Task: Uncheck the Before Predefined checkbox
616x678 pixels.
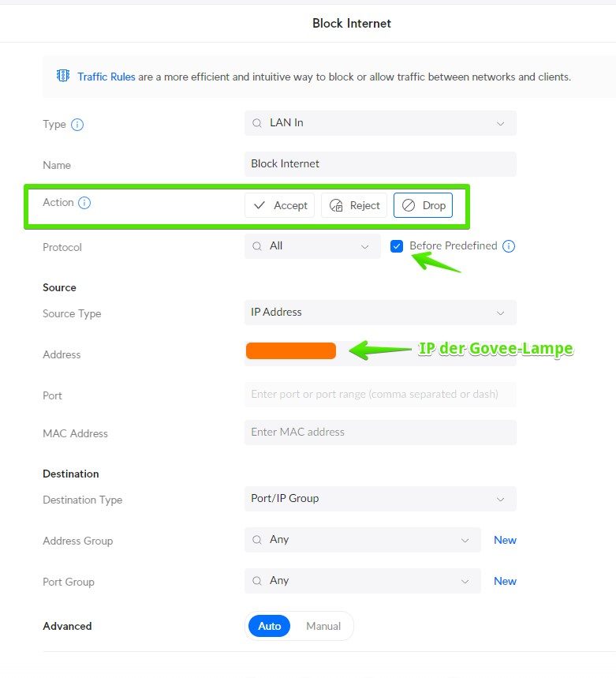Action: click(x=397, y=246)
